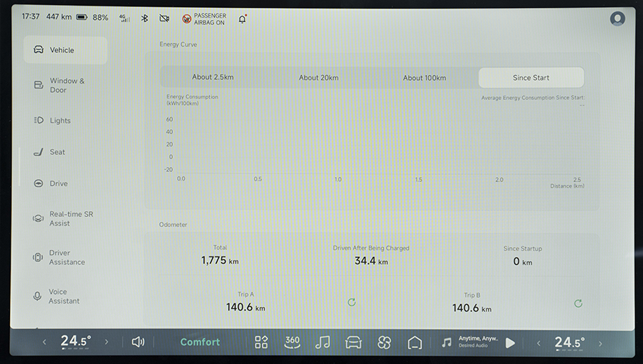
Task: Go to Driver Assistance settings
Action: 66,258
